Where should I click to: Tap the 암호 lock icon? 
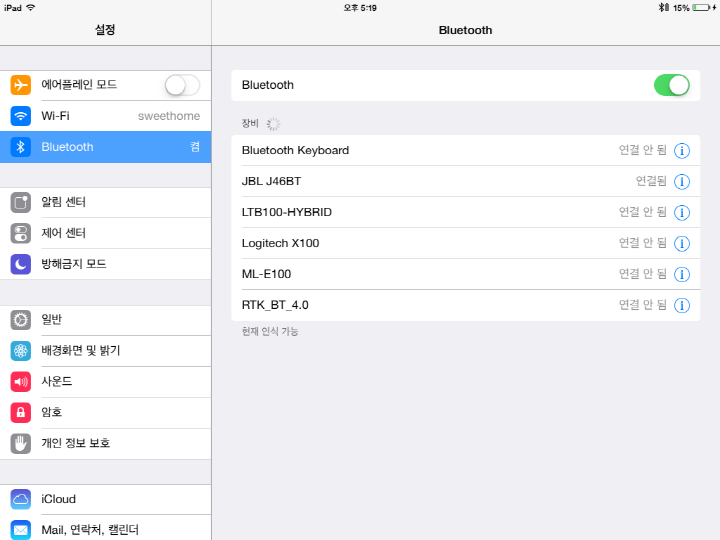click(x=21, y=412)
